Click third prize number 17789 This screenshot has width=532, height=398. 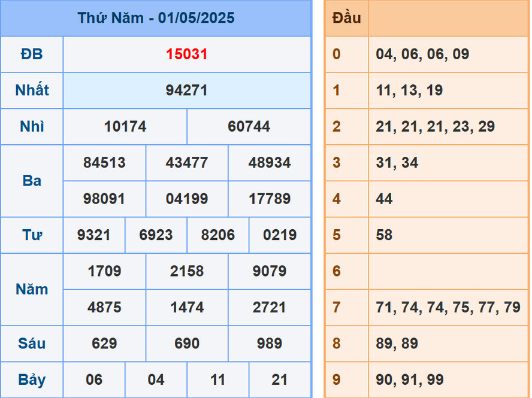[270, 199]
